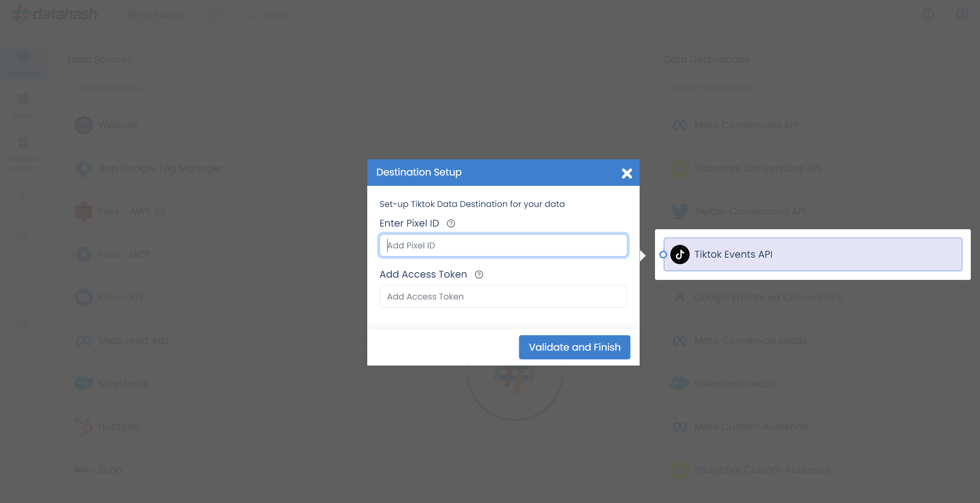980x503 pixels.
Task: Click the datahash logo
Action: point(54,15)
